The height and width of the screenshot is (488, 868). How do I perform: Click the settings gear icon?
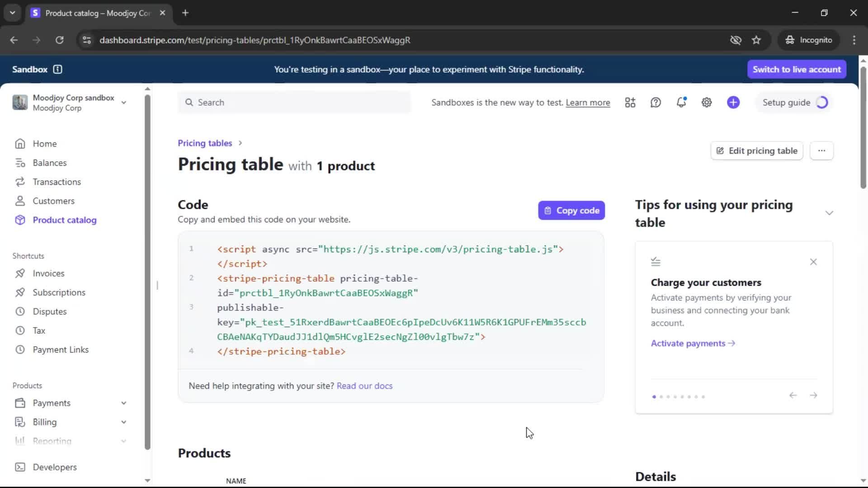707,103
